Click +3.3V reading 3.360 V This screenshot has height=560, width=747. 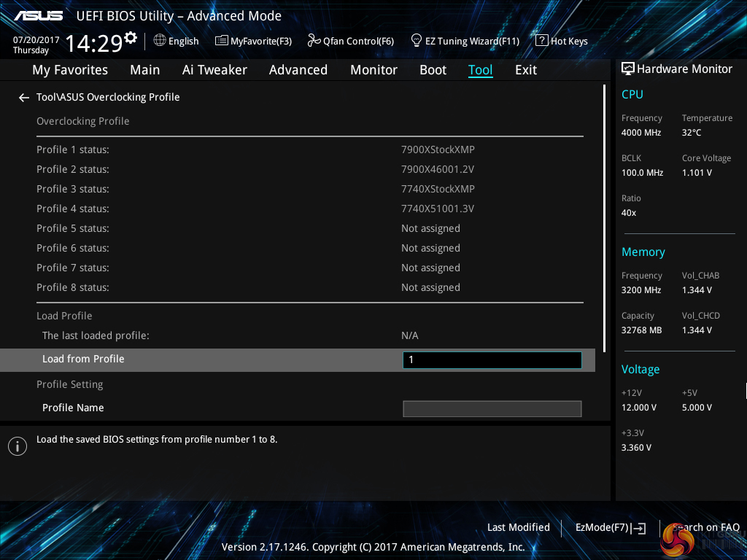(x=636, y=448)
